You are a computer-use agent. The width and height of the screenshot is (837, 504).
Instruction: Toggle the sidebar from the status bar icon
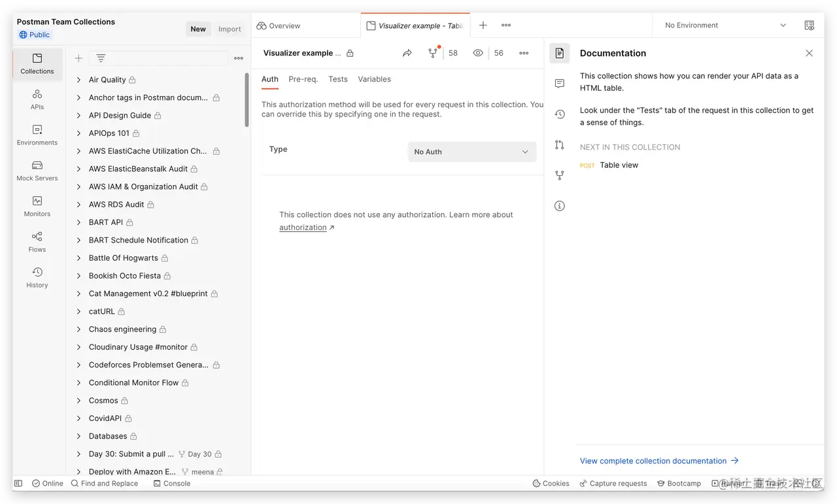[x=18, y=484]
